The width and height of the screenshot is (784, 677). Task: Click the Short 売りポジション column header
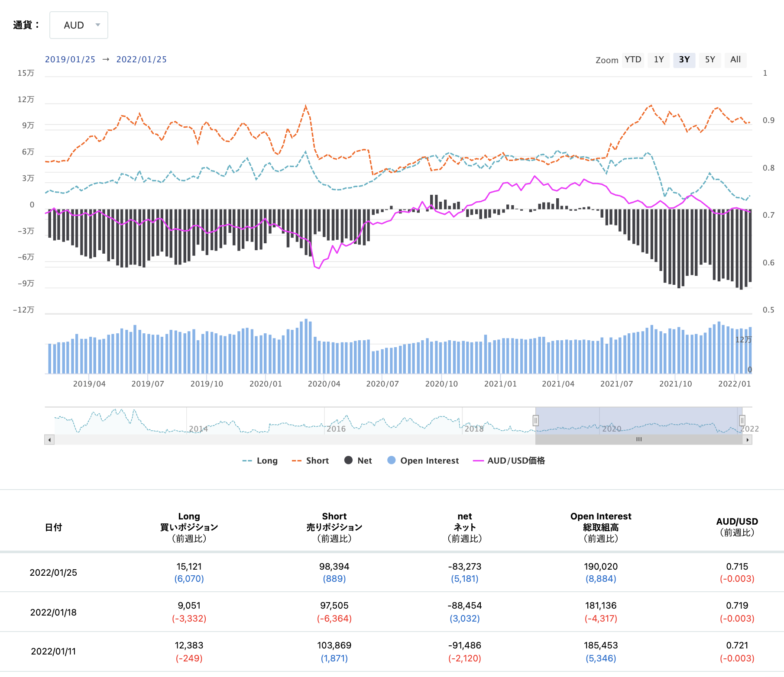pos(334,527)
